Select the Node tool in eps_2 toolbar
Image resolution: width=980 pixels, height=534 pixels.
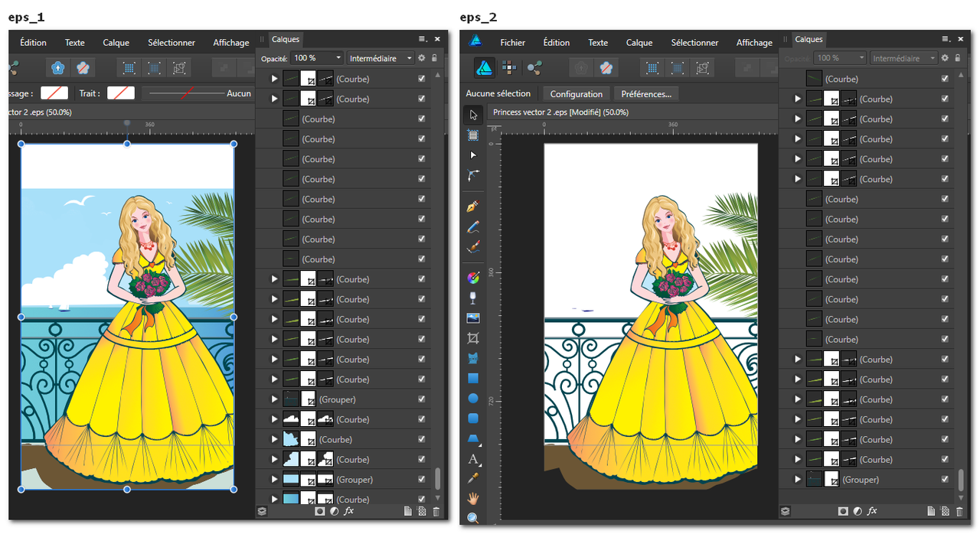[473, 155]
